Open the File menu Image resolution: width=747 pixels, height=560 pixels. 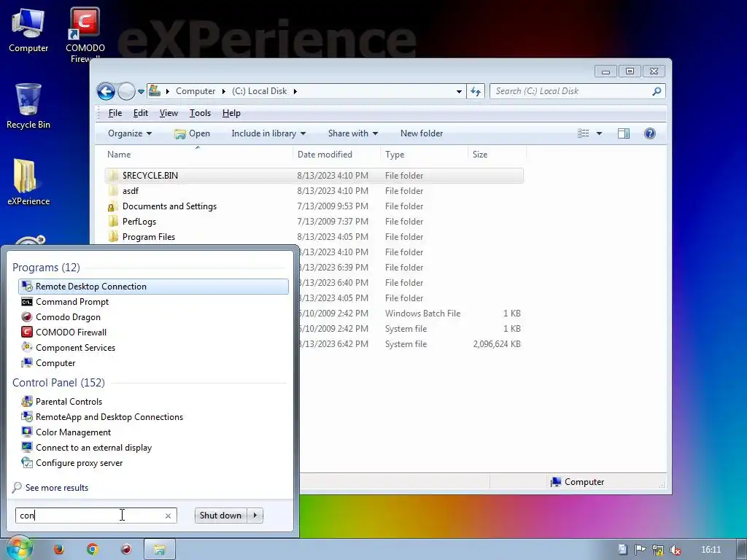115,113
